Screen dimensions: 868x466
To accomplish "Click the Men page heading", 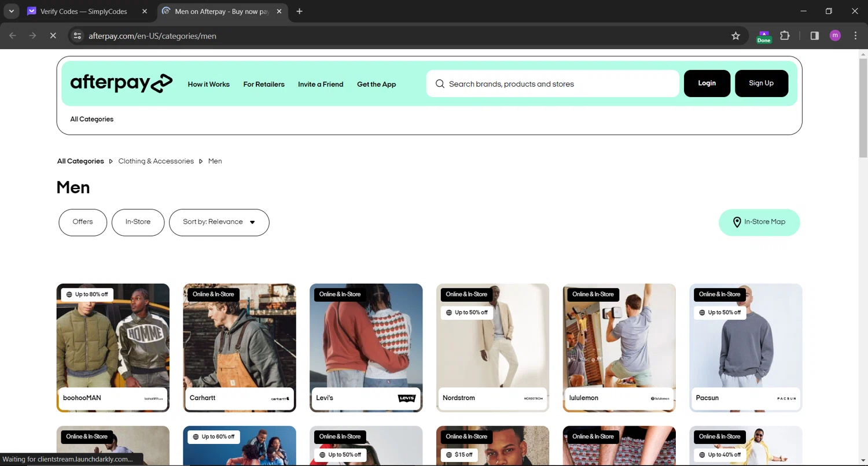I will pos(73,187).
